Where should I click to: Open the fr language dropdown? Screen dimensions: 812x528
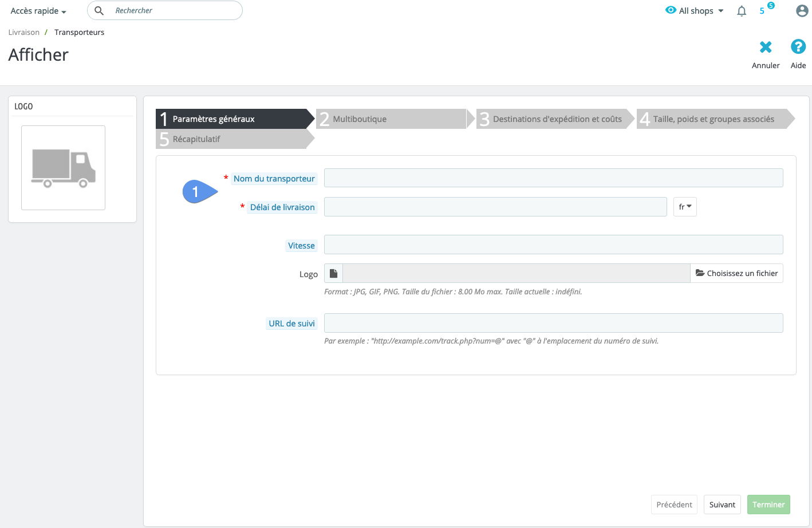pos(685,207)
